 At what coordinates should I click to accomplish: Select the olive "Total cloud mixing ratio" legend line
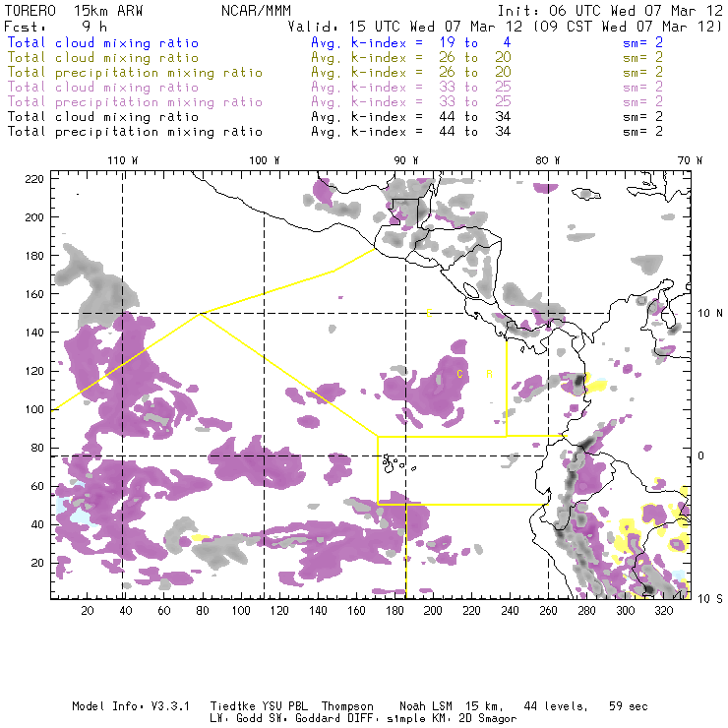[x=103, y=58]
